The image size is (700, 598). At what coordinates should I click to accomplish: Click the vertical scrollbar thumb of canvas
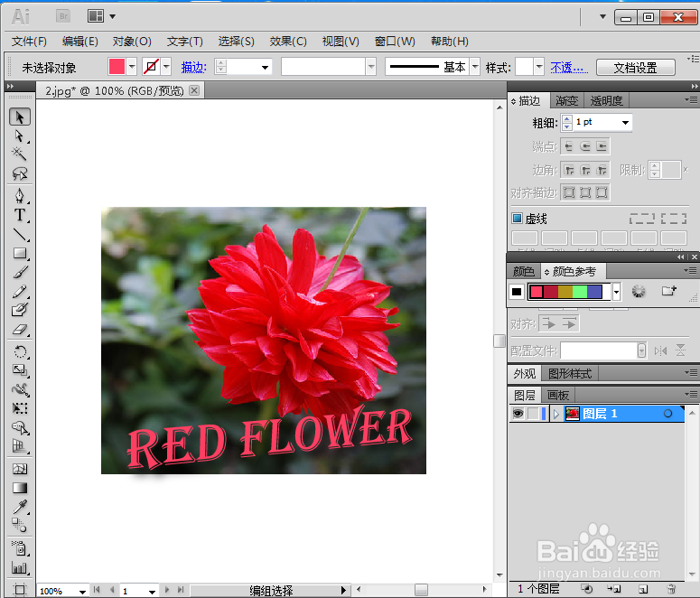click(499, 341)
